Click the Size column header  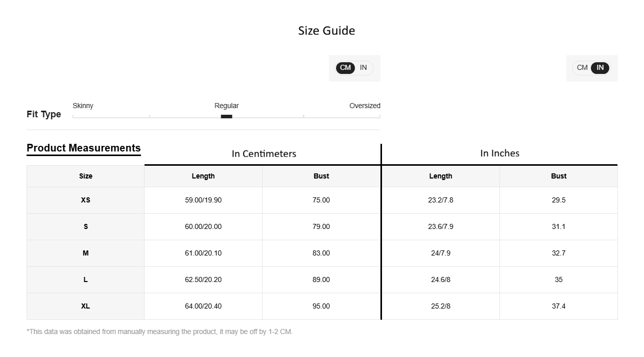pos(85,176)
